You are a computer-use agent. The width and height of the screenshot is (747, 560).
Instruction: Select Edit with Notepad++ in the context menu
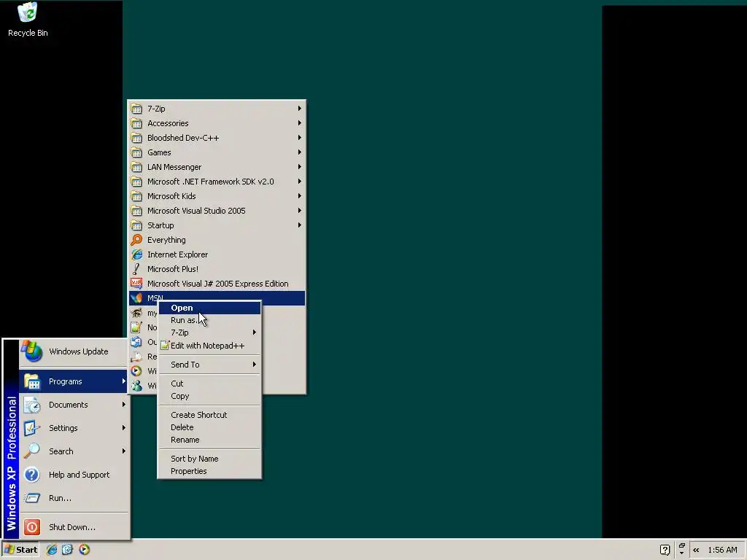[209, 346]
